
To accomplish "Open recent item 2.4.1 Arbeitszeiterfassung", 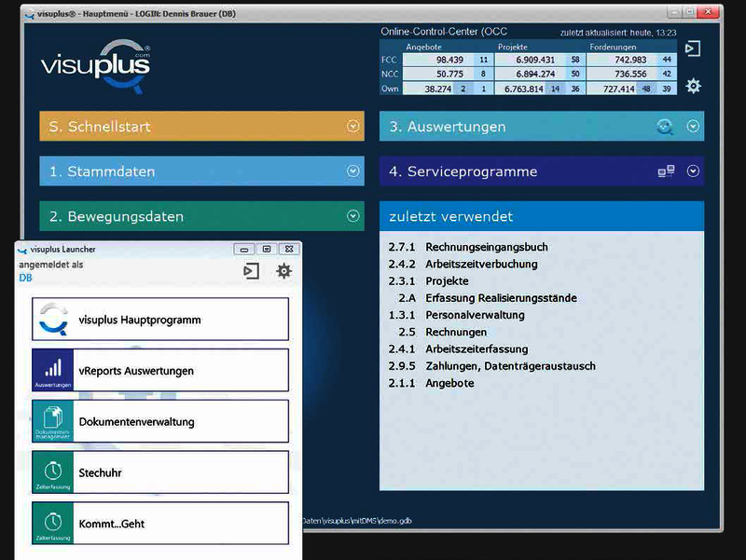I will click(458, 348).
